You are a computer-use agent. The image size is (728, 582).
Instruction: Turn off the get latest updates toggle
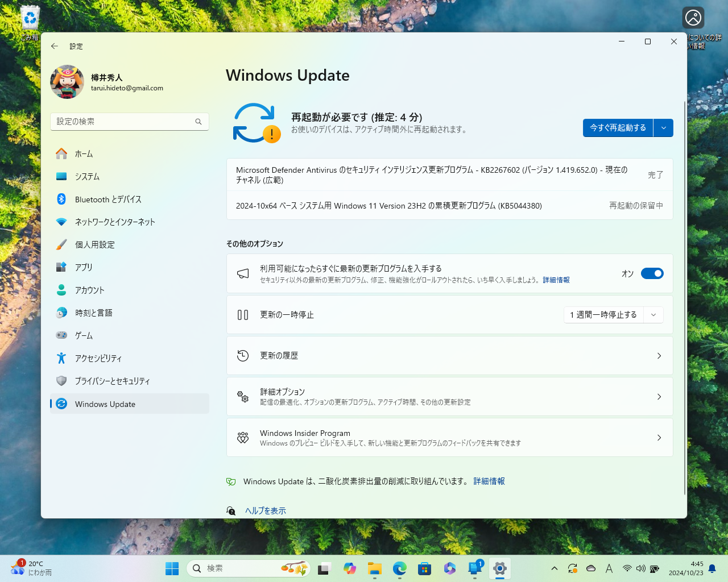tap(652, 273)
